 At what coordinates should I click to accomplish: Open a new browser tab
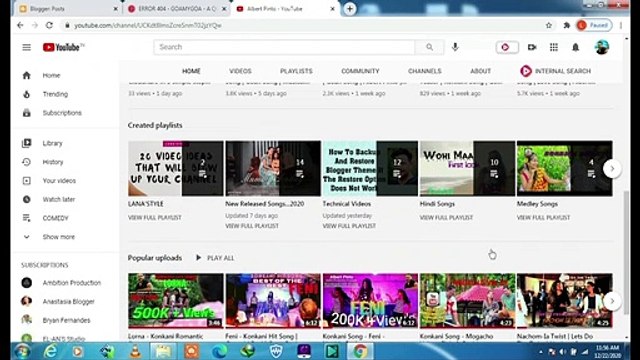pos(350,9)
